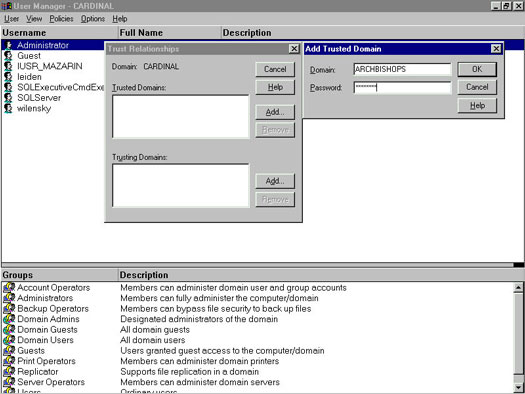The image size is (525, 394).
Task: Select the Domain Admins group name
Action: [49, 319]
